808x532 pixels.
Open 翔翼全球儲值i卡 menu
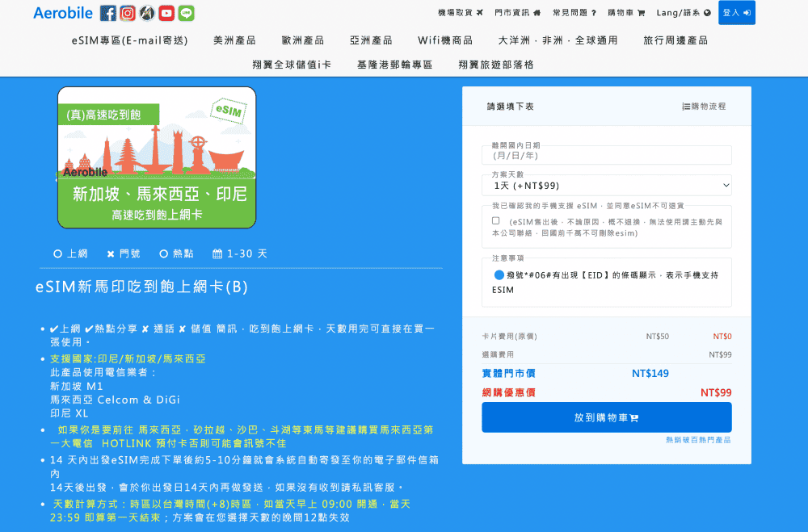pos(292,65)
